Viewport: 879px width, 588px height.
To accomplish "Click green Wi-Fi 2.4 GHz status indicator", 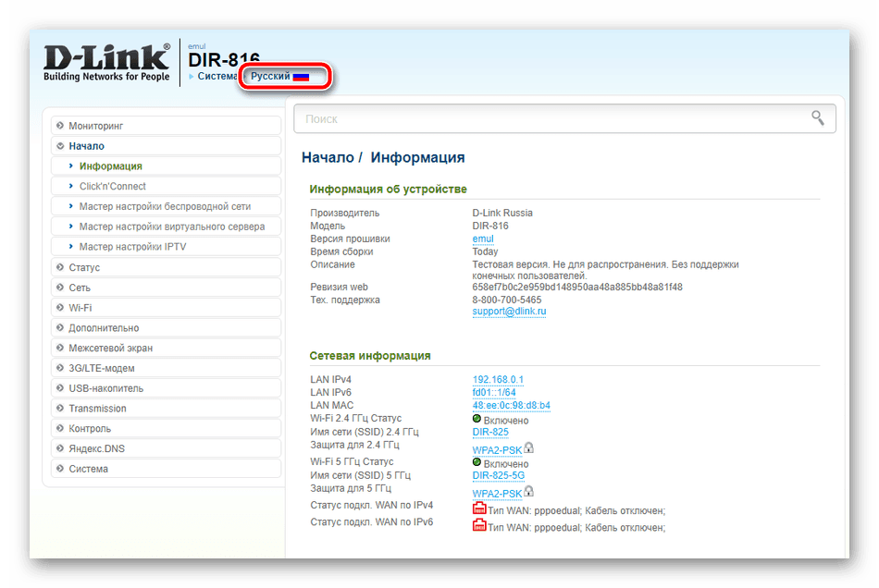I will pos(477,418).
